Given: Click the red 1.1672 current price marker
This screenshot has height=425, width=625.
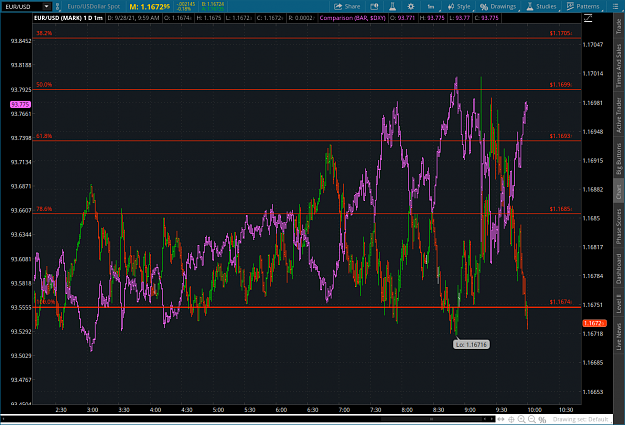Looking at the screenshot, I should click(594, 323).
